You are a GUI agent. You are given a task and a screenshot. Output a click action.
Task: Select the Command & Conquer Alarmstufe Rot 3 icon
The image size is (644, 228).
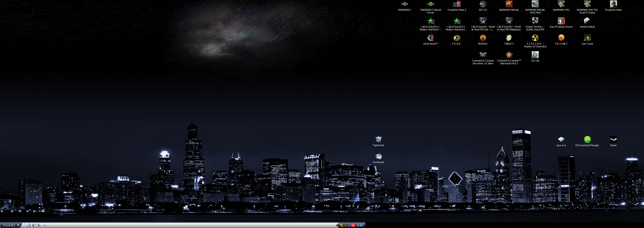(x=509, y=55)
